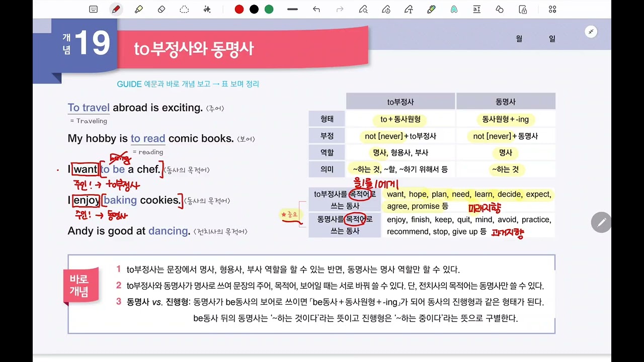Click the pen-to-text conversion icon
Image resolution: width=644 pixels, height=362 pixels.
(x=409, y=9)
